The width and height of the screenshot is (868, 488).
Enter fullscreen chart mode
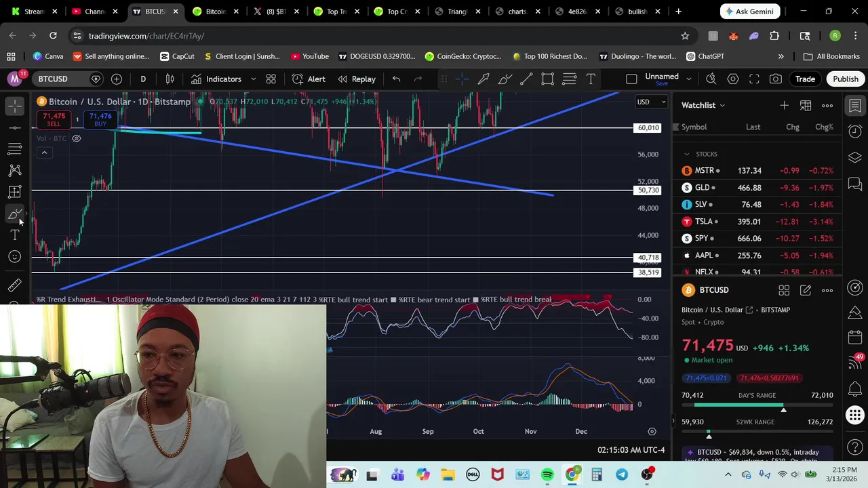[x=754, y=79]
